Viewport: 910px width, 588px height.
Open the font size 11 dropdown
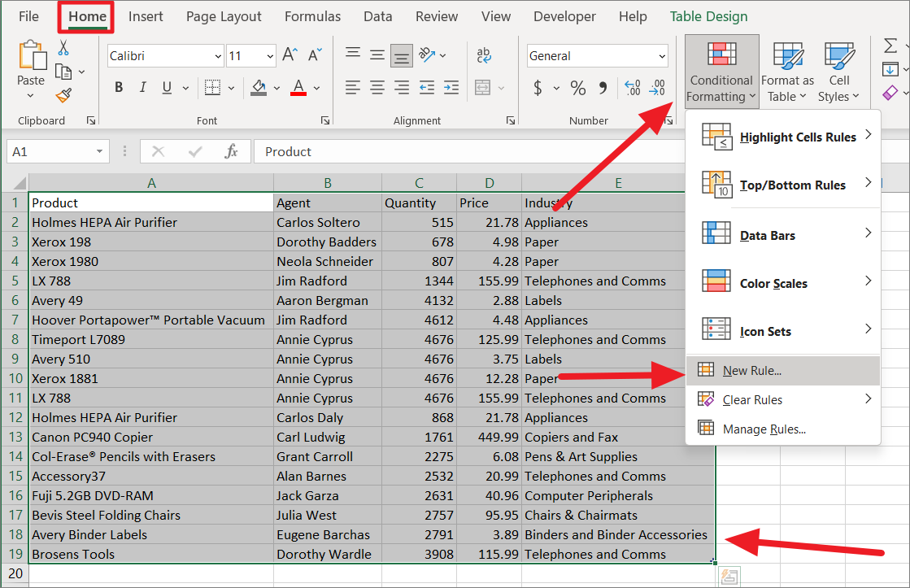pyautogui.click(x=270, y=56)
